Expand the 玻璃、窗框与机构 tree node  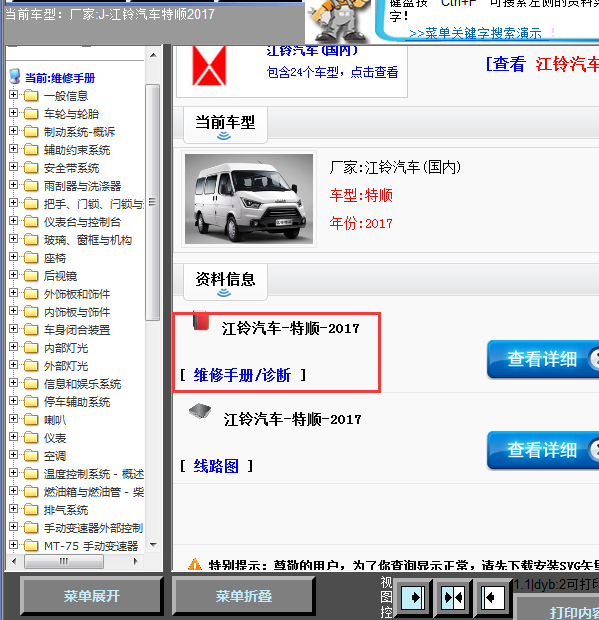click(13, 239)
